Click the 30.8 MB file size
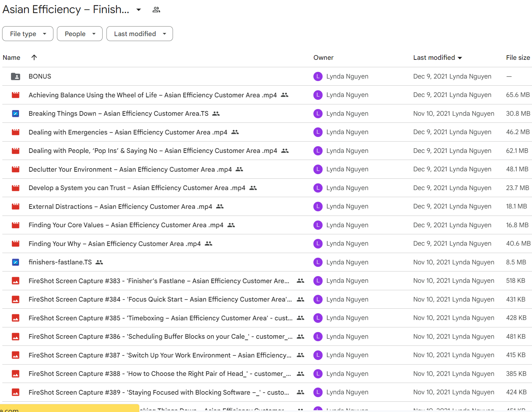 [518, 114]
